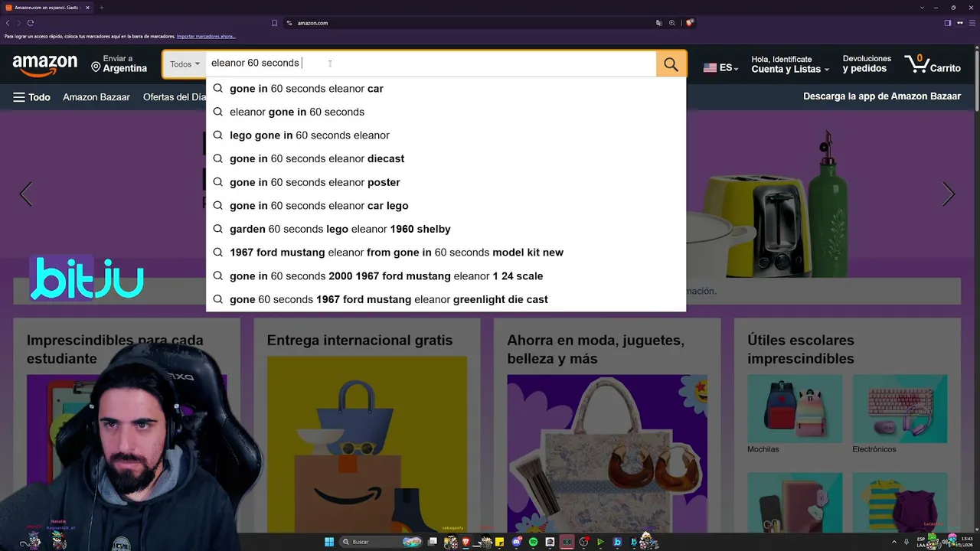This screenshot has width=980, height=551.
Task: Open the Electrónicos product thumbnail
Action: (900, 409)
